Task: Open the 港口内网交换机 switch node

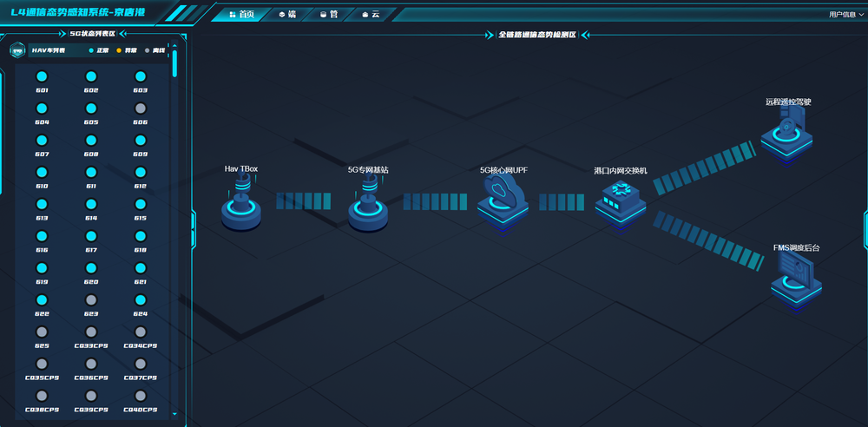Action: [x=621, y=206]
